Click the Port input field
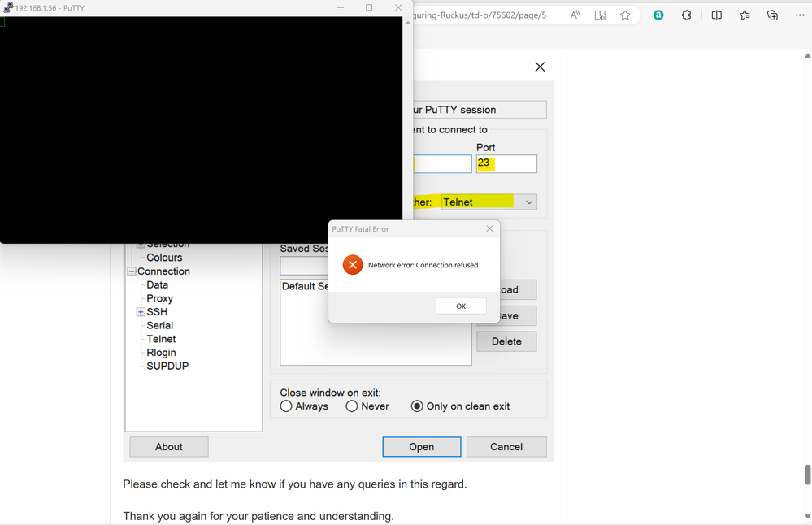Viewport: 812px width, 525px height. coord(506,164)
